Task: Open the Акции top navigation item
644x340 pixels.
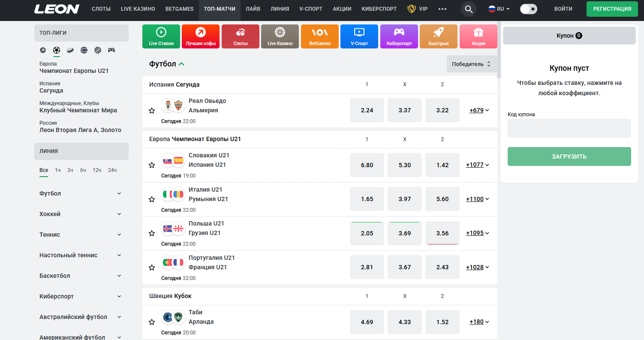Action: pos(342,9)
